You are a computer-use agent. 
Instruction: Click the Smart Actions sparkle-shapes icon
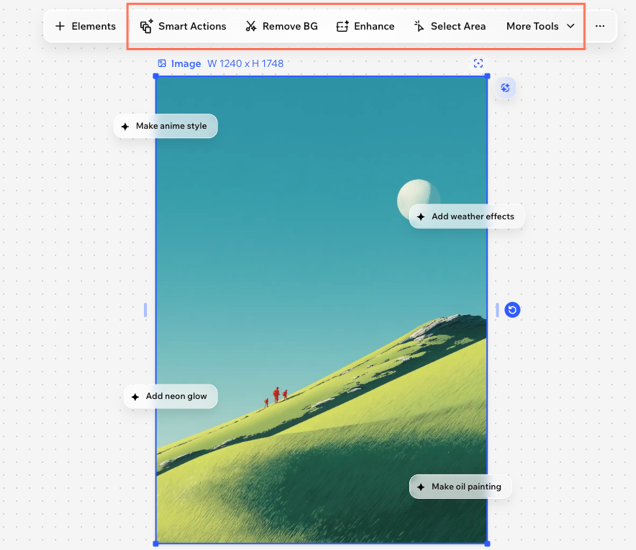[146, 26]
